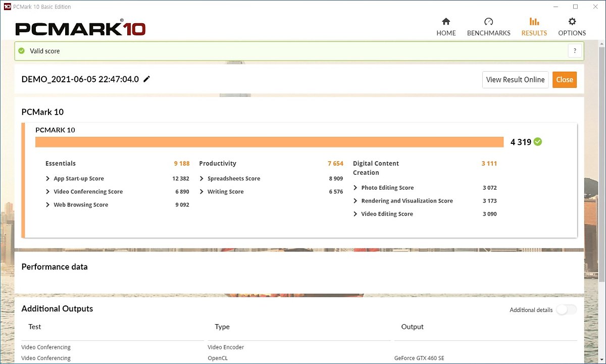Click the GeForce GTX 460 SE output cell

click(420, 358)
